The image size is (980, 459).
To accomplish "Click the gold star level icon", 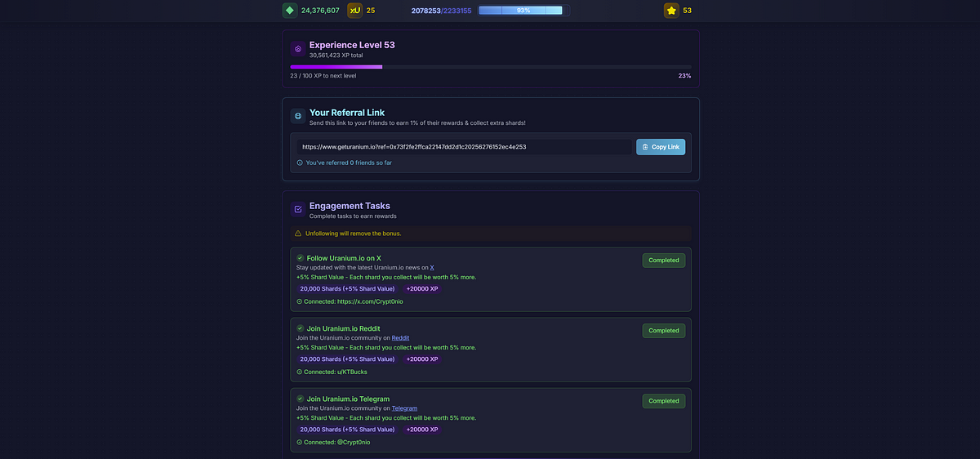I will (x=671, y=11).
